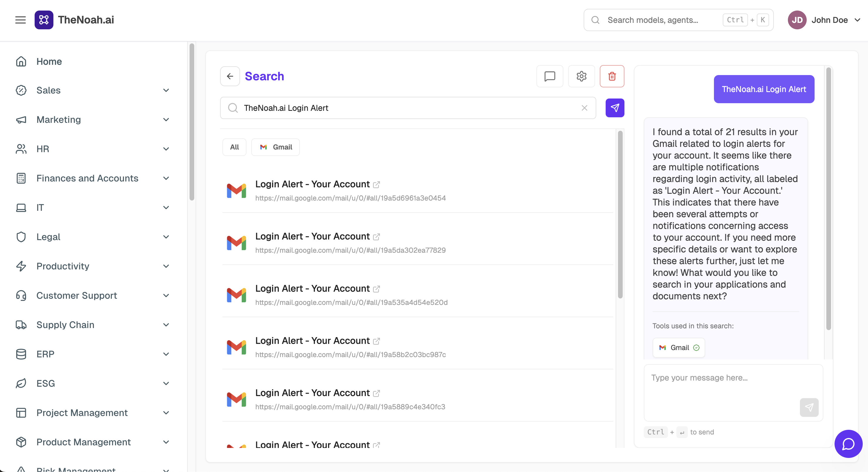
Task: Open result link ending 19a5889c4e340fc3
Action: (x=350, y=407)
